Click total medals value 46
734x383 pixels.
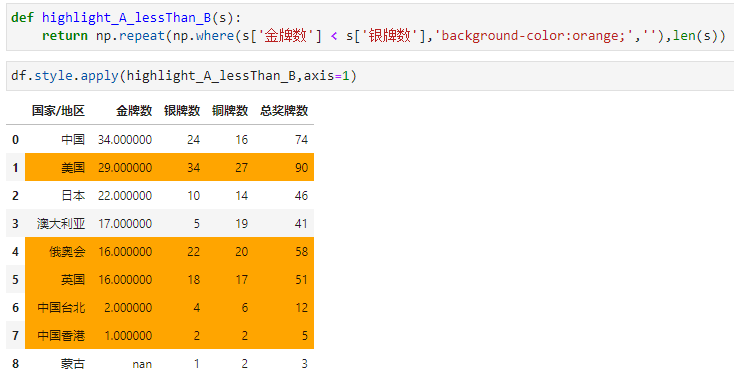[x=301, y=196]
